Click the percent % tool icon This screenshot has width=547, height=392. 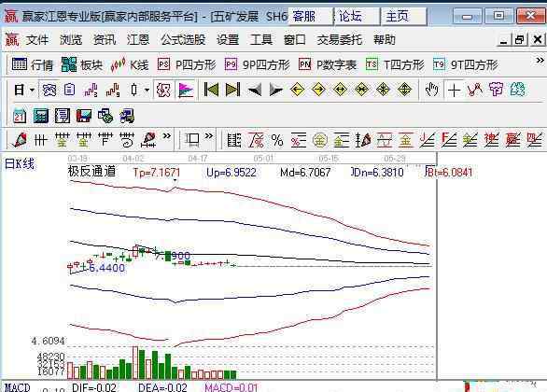click(x=277, y=141)
